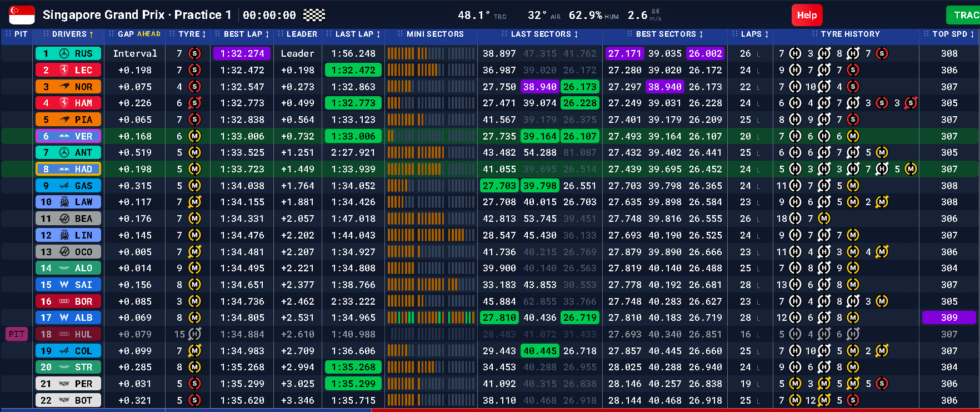This screenshot has height=412, width=980.
Task: Click the Alpine logo on the GAS tag
Action: pyautogui.click(x=64, y=186)
